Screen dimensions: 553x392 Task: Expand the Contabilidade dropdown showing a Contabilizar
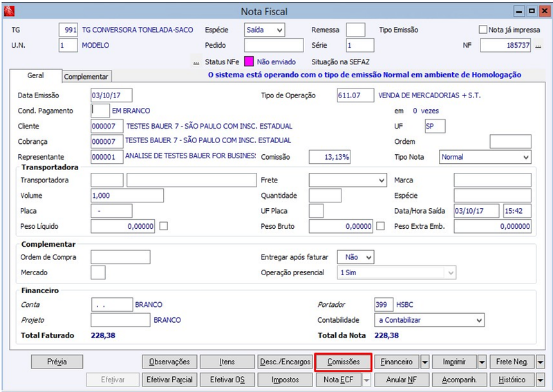click(x=429, y=320)
